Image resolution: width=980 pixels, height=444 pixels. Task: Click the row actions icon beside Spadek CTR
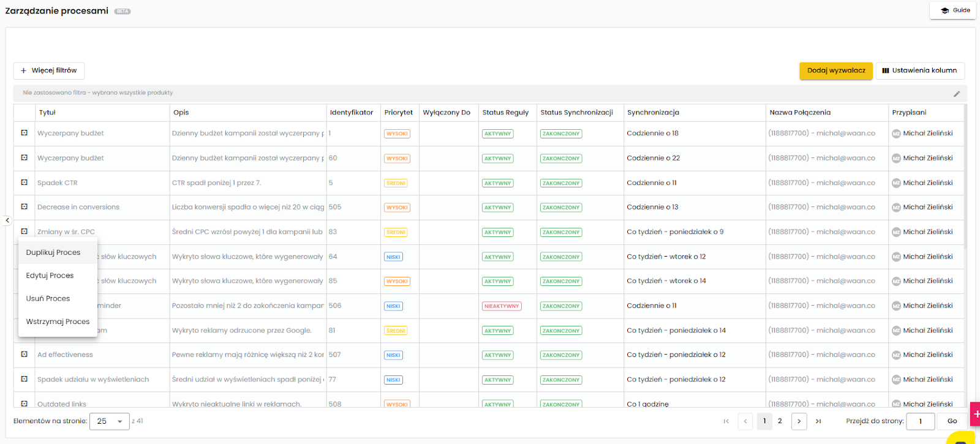point(24,182)
